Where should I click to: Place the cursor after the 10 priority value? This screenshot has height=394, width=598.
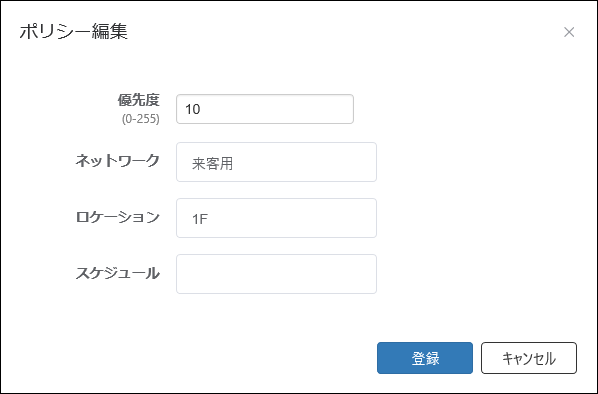[x=201, y=109]
